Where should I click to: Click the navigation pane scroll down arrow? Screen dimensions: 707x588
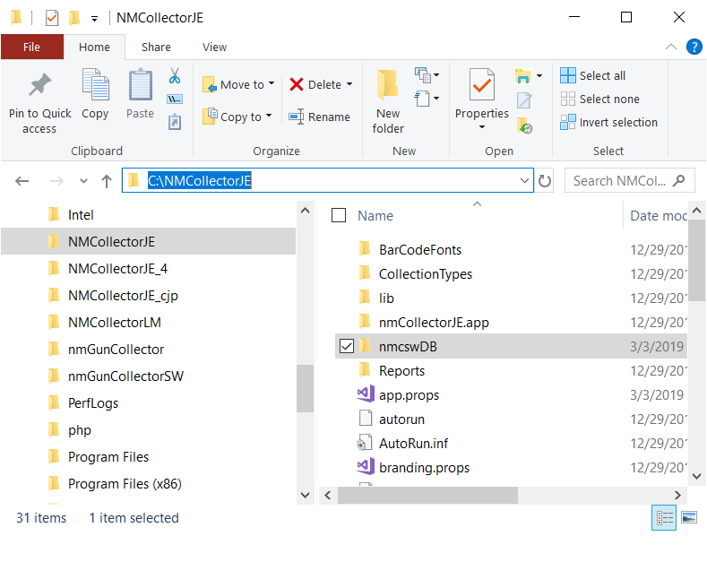(306, 495)
